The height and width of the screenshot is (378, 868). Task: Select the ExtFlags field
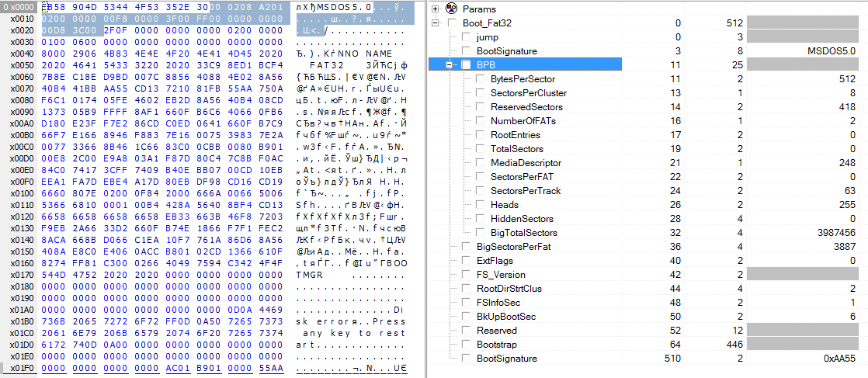(495, 260)
